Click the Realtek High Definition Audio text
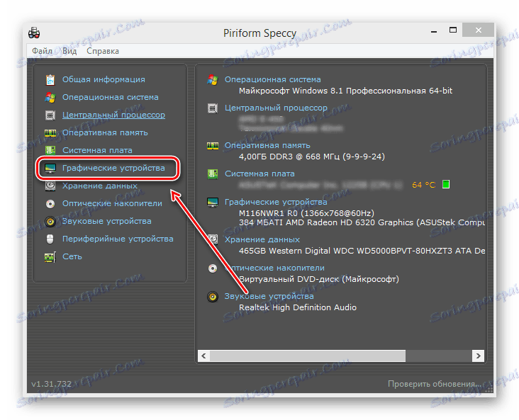519x420 pixels. pos(298,307)
